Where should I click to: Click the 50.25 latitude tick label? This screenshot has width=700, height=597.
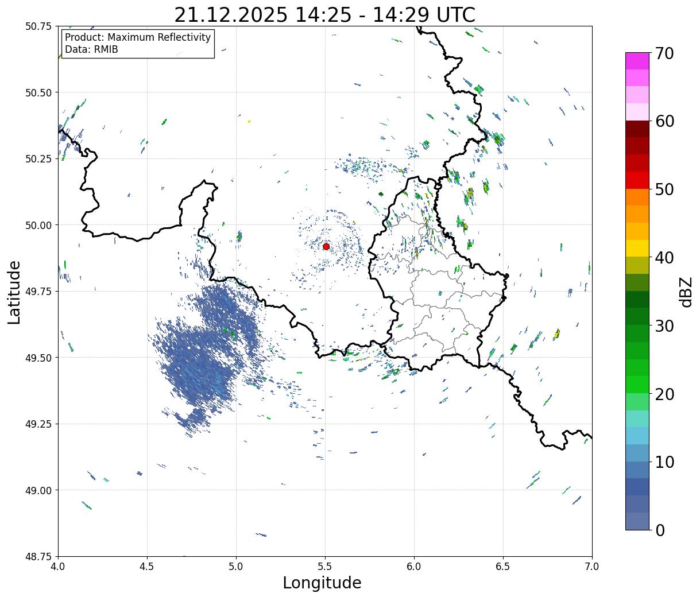38,159
